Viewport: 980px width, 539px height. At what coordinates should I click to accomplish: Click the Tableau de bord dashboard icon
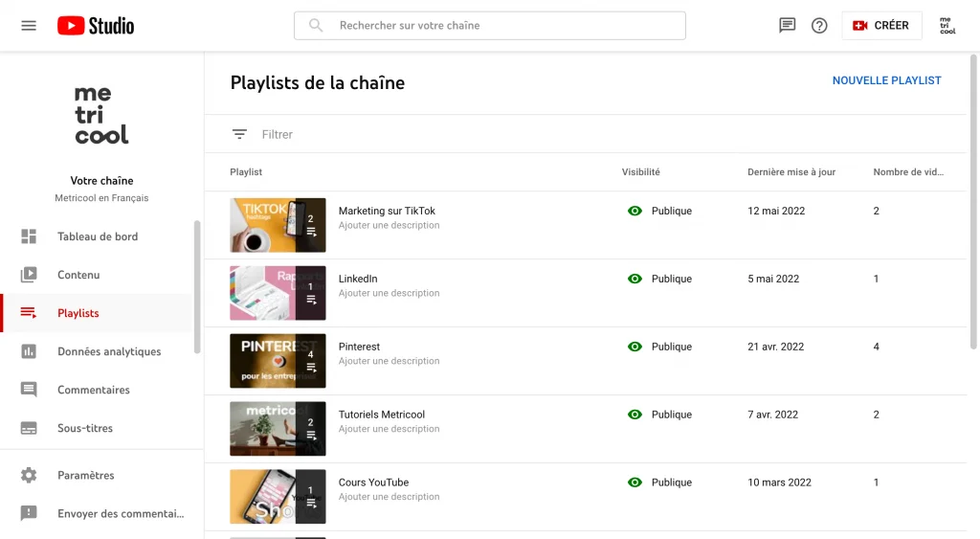click(x=29, y=236)
